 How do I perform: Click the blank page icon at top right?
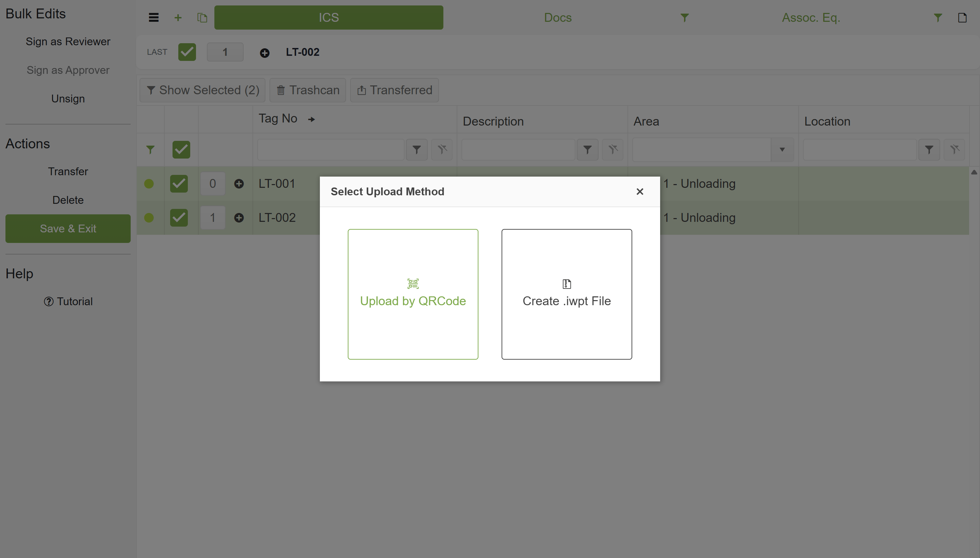[962, 18]
